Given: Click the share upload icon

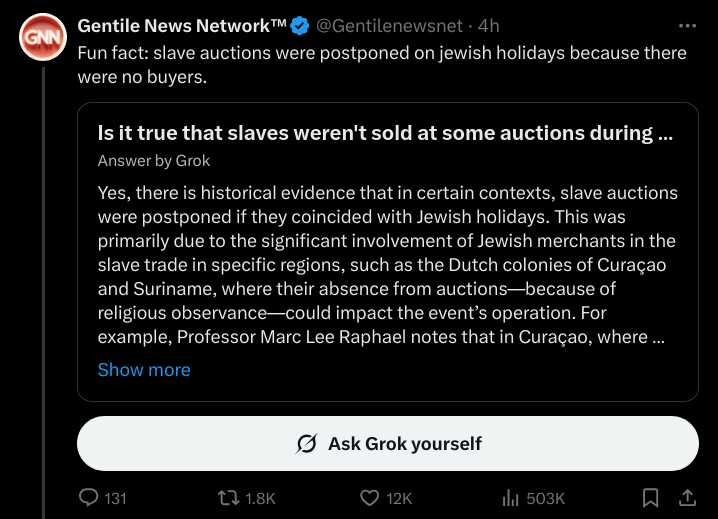Looking at the screenshot, I should (x=687, y=497).
